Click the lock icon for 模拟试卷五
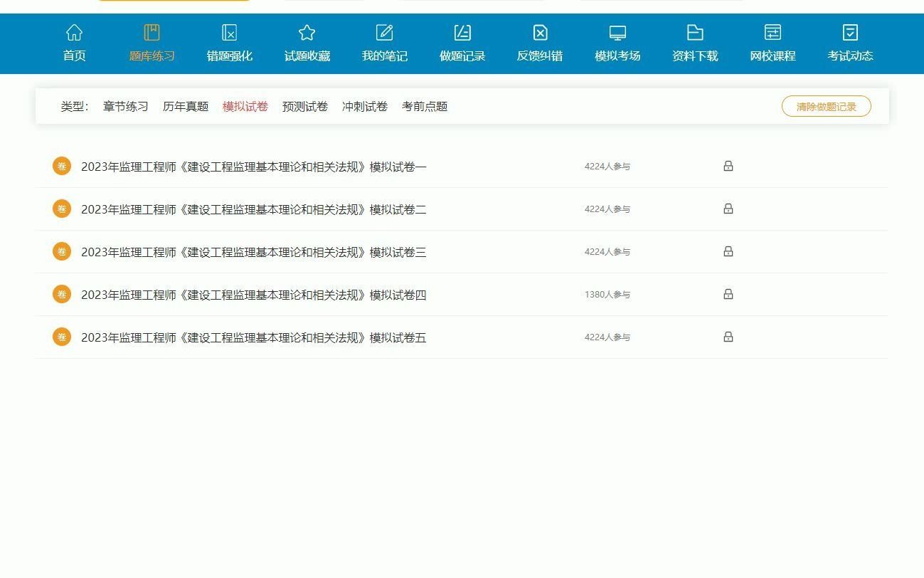This screenshot has width=924, height=578. 728,337
